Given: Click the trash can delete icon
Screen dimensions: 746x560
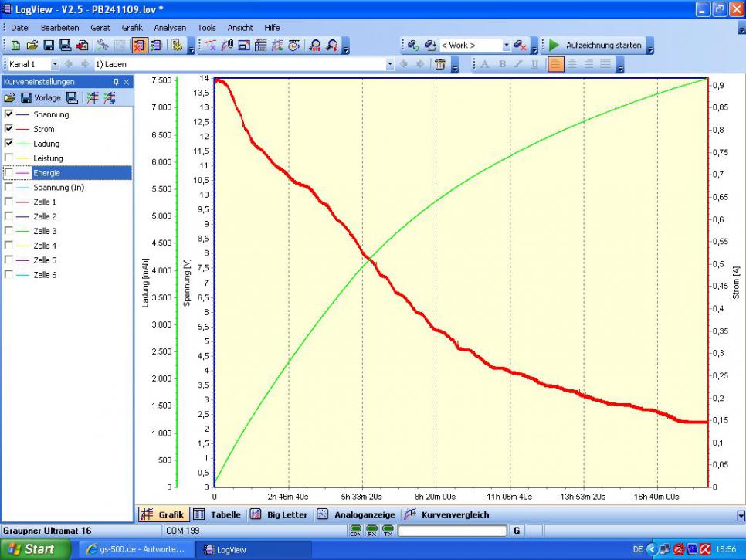Looking at the screenshot, I should point(439,64).
